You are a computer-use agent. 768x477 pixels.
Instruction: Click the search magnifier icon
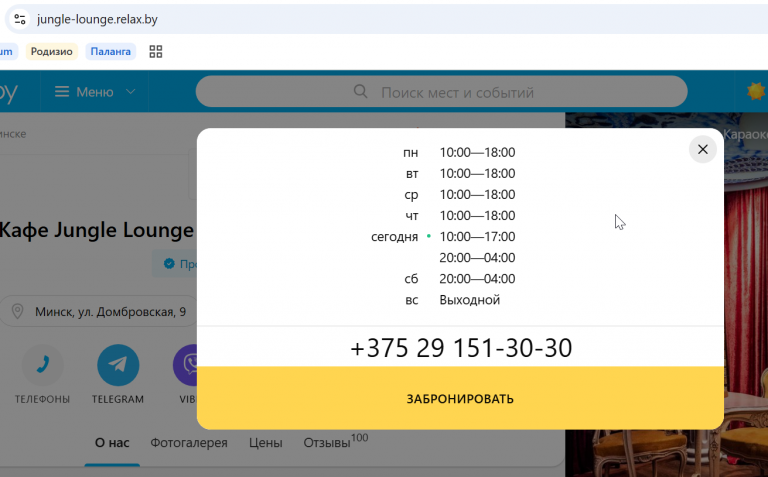[x=360, y=92]
